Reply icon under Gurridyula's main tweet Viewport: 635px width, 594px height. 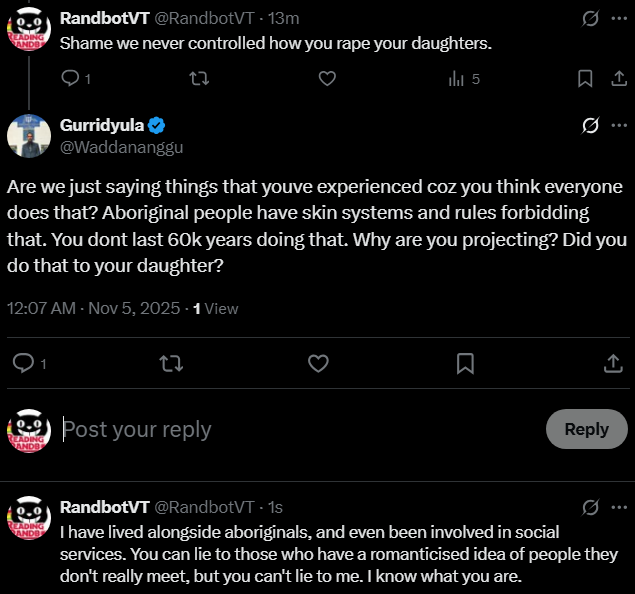point(22,364)
